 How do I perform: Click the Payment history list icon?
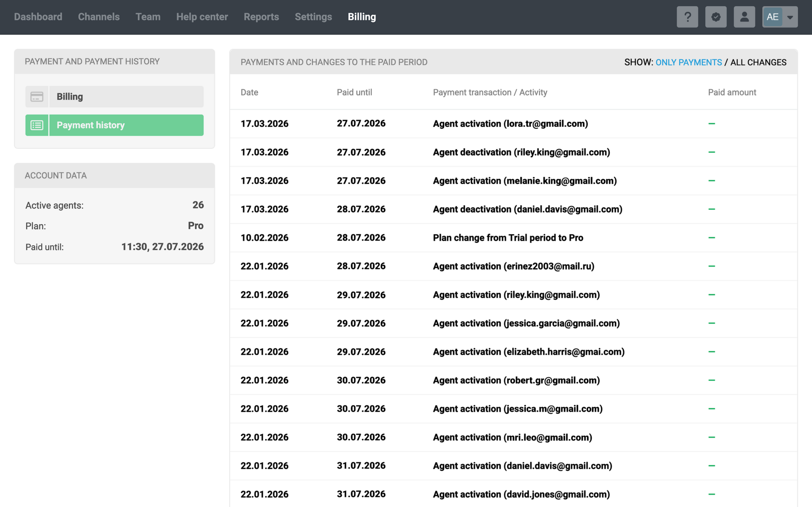[x=37, y=125]
